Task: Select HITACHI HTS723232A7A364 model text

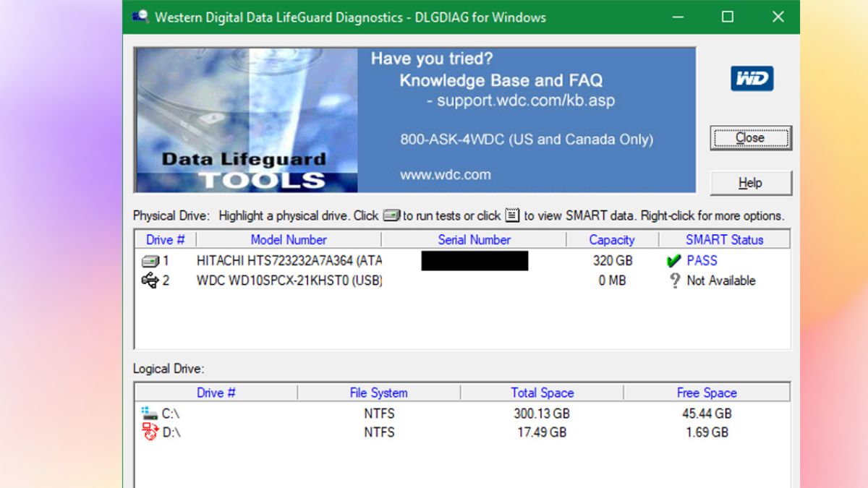Action: click(x=289, y=261)
